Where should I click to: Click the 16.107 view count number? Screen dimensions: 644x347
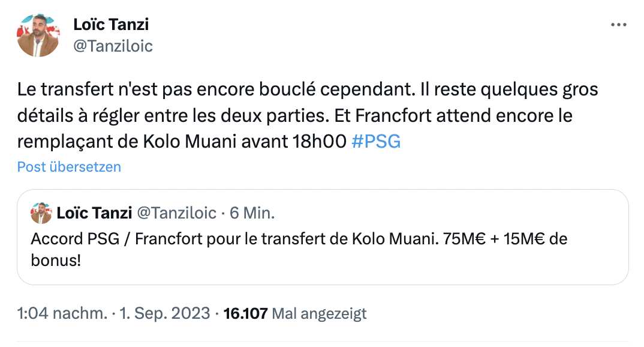(x=245, y=313)
